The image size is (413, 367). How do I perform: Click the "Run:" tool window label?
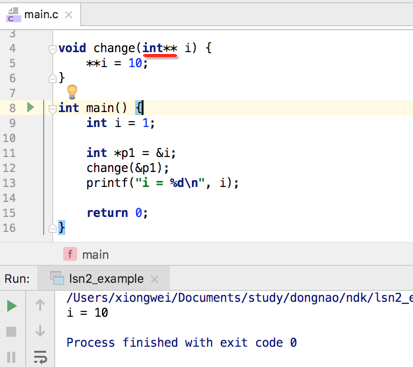click(17, 279)
